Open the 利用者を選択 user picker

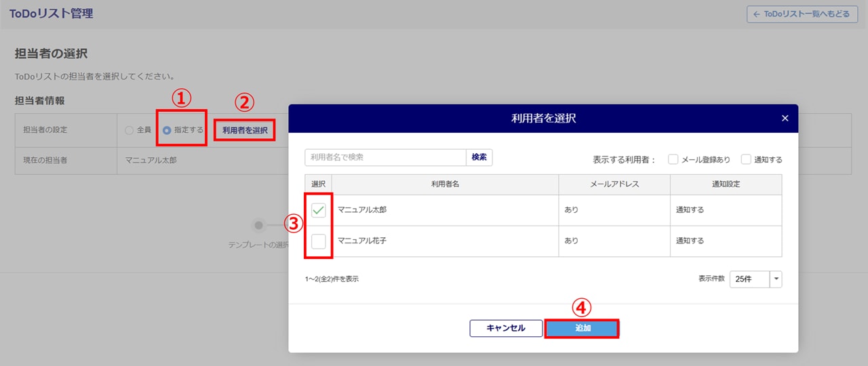tap(245, 130)
